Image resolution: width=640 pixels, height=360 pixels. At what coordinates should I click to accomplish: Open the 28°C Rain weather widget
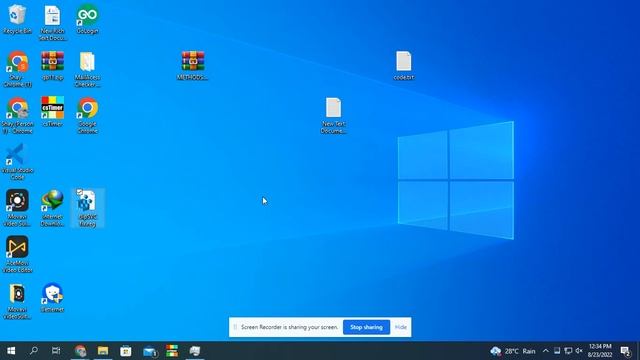(513, 351)
